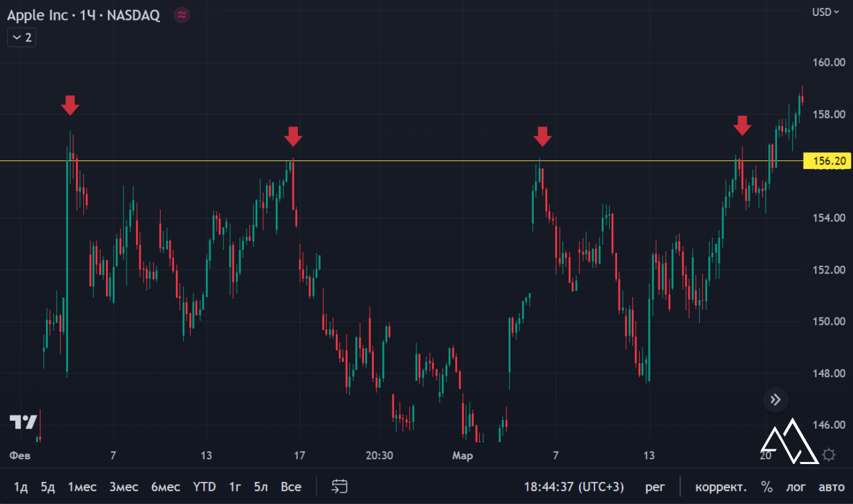This screenshot has height=504, width=853.
Task: Toggle the лог logarithmic scale
Action: pos(796,487)
